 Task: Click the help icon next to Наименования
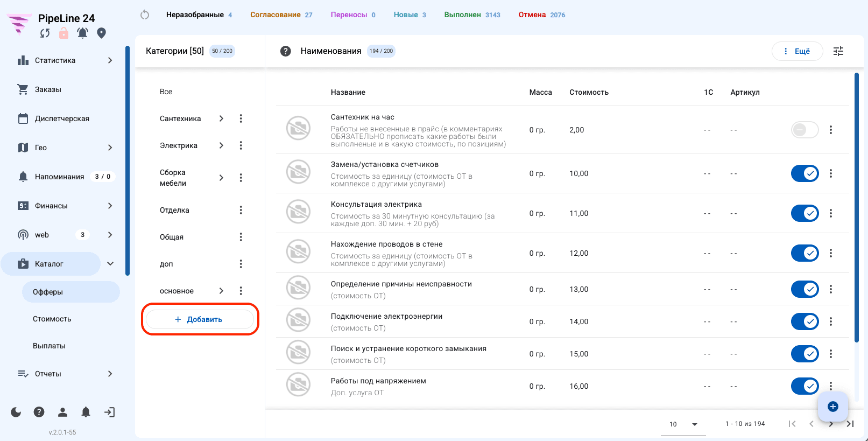click(x=286, y=51)
